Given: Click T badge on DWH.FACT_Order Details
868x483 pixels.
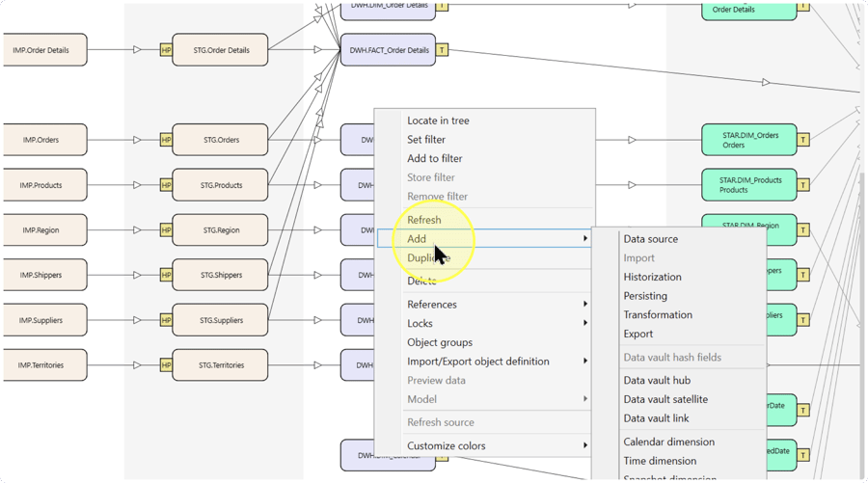Looking at the screenshot, I should click(442, 50).
